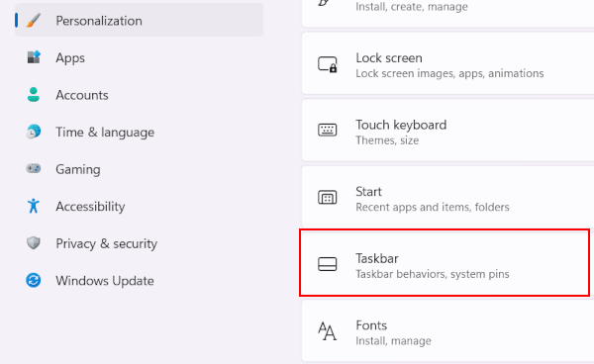Screen dimensions: 594x364
Task: Click the Privacy & security shield icon
Action: tap(34, 243)
